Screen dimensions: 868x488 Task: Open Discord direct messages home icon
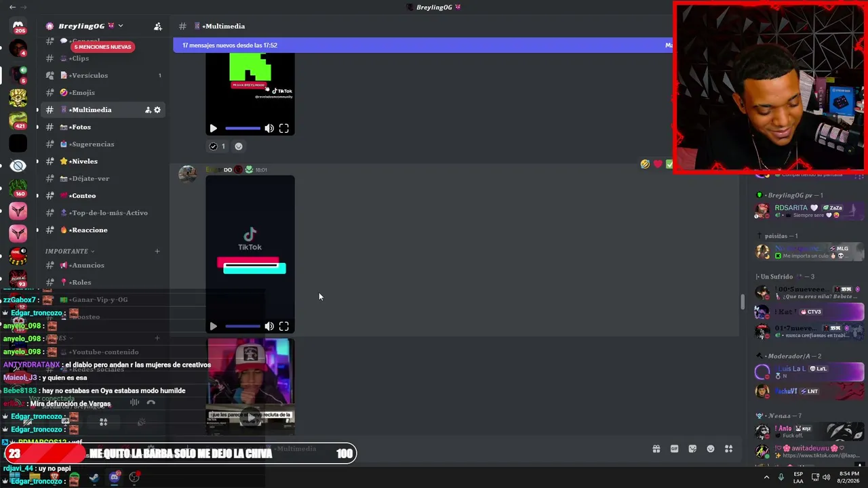click(x=18, y=26)
